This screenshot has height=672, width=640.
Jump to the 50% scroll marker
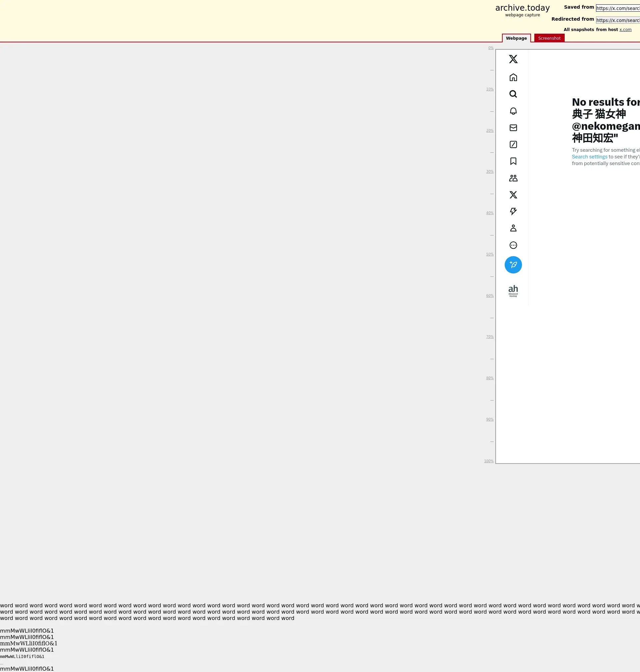(490, 254)
